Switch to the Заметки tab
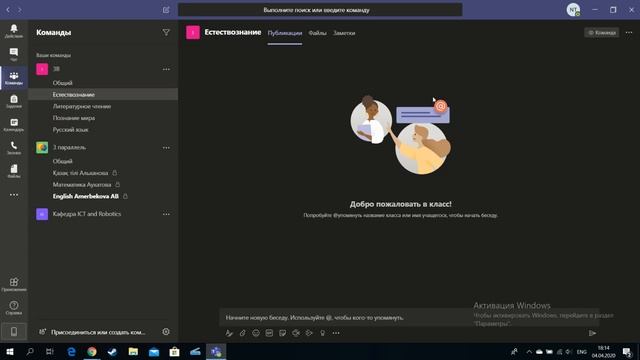 pos(344,33)
